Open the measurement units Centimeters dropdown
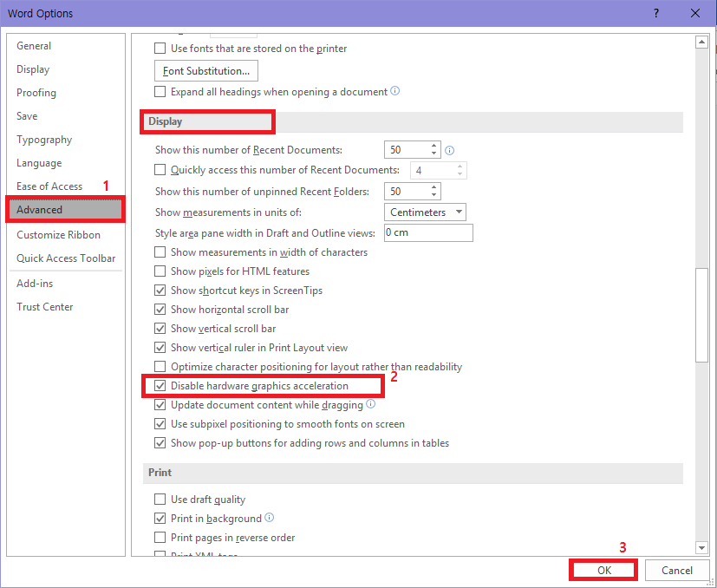The height and width of the screenshot is (588, 717). (426, 212)
